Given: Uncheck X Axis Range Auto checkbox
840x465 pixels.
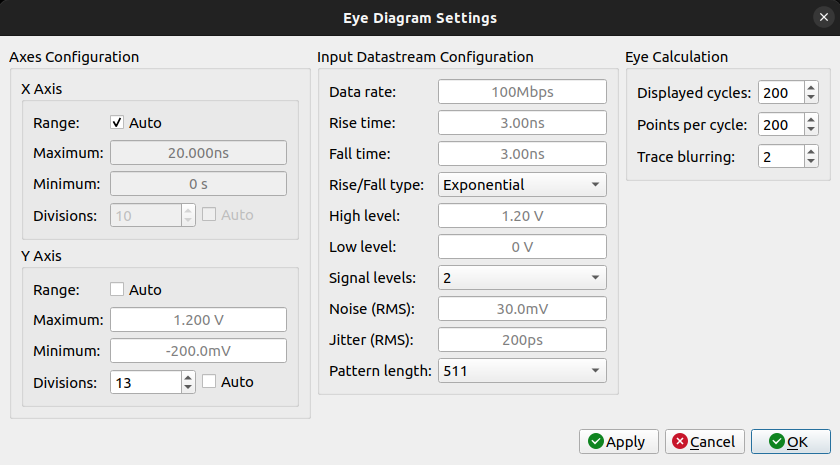Looking at the screenshot, I should pos(117,123).
